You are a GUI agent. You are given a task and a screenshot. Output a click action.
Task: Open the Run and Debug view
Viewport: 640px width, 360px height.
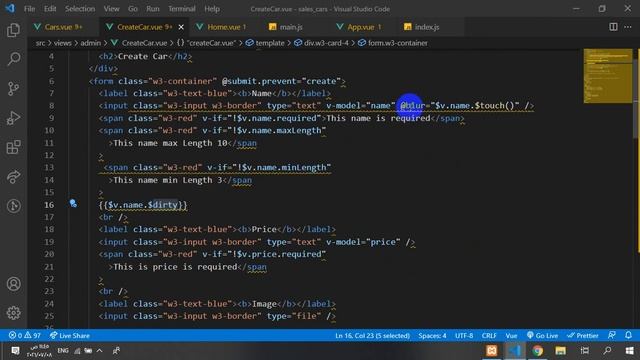tap(13, 118)
